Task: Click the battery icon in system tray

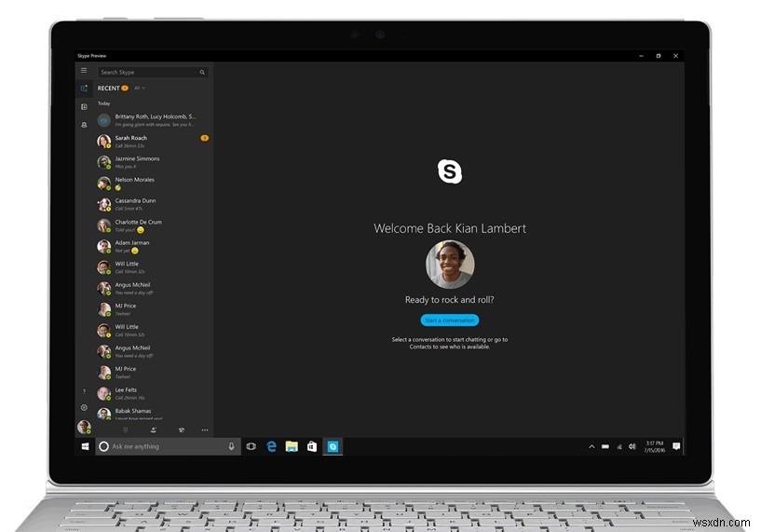Action: (605, 446)
